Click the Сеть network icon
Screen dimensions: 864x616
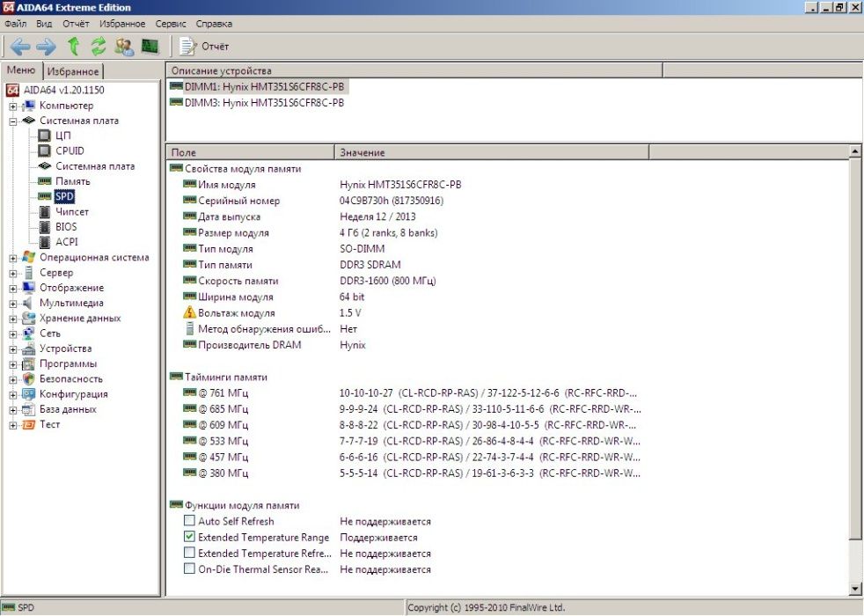click(29, 334)
